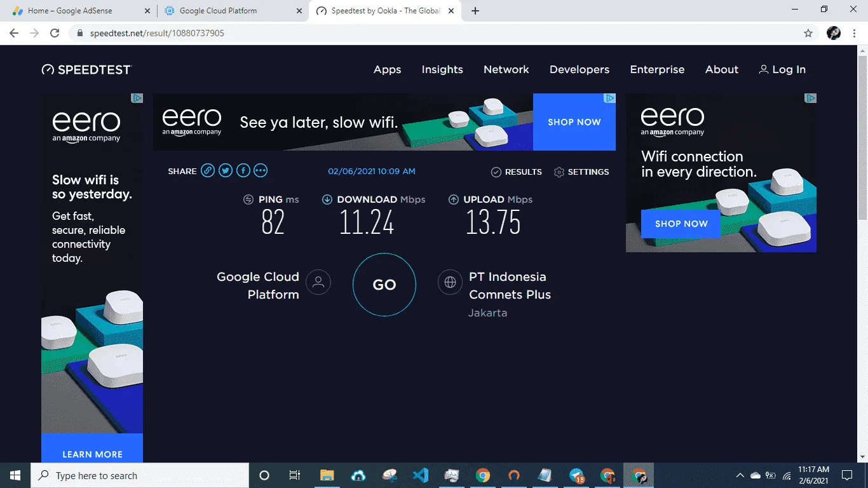The image size is (868, 488).
Task: Click the AdChoices icon on the left eero ad
Action: click(137, 98)
